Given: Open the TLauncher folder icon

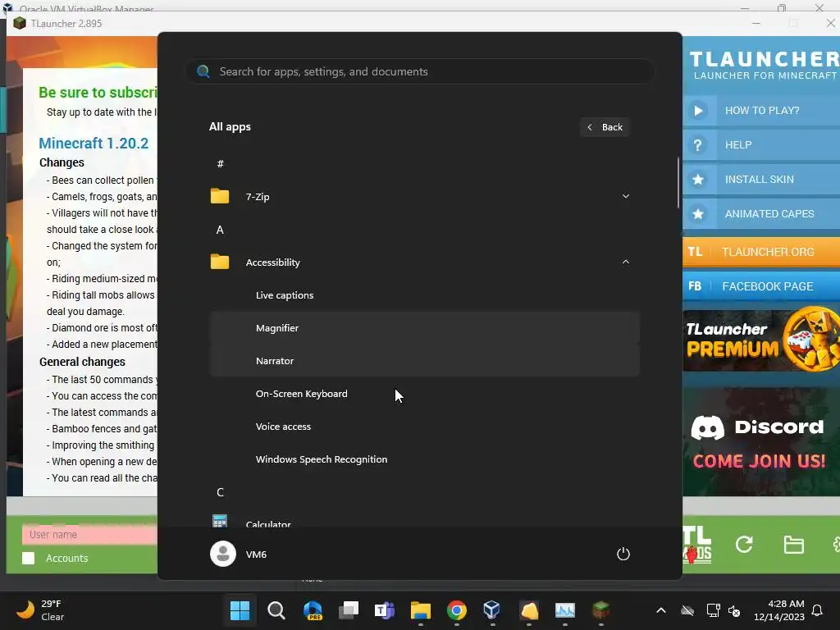Looking at the screenshot, I should pos(793,545).
